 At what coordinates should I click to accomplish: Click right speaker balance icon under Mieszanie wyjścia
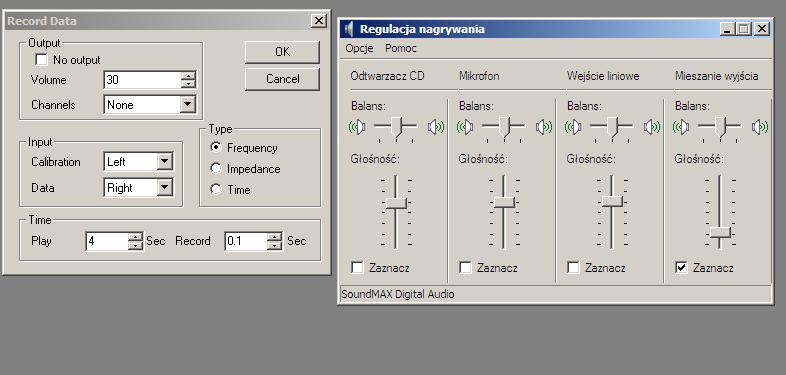pyautogui.click(x=759, y=127)
